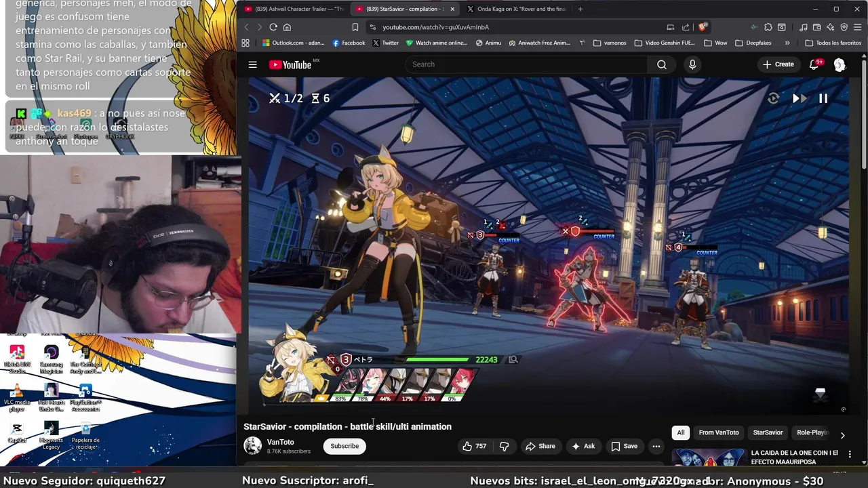Pause the game battle via pause icon
This screenshot has height=488, width=868.
(x=823, y=98)
